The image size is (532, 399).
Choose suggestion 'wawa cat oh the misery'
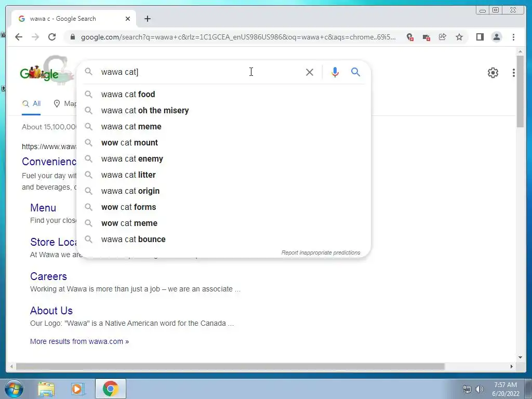(x=224, y=110)
